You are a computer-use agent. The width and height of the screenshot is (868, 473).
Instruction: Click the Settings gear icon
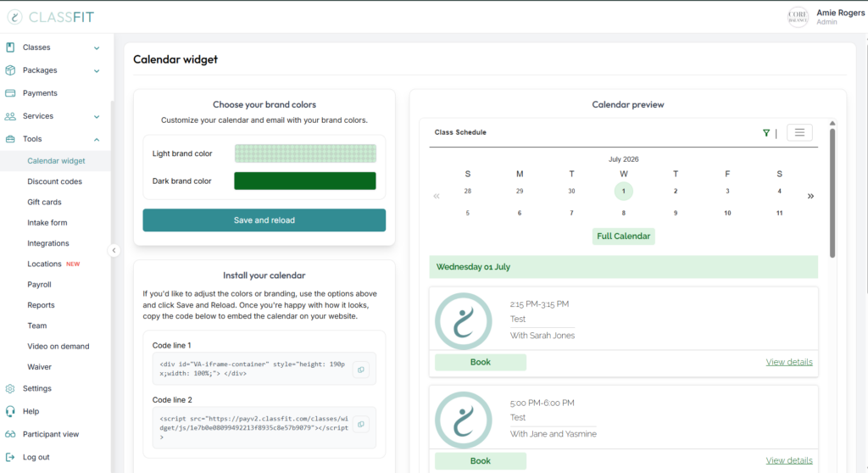10,389
